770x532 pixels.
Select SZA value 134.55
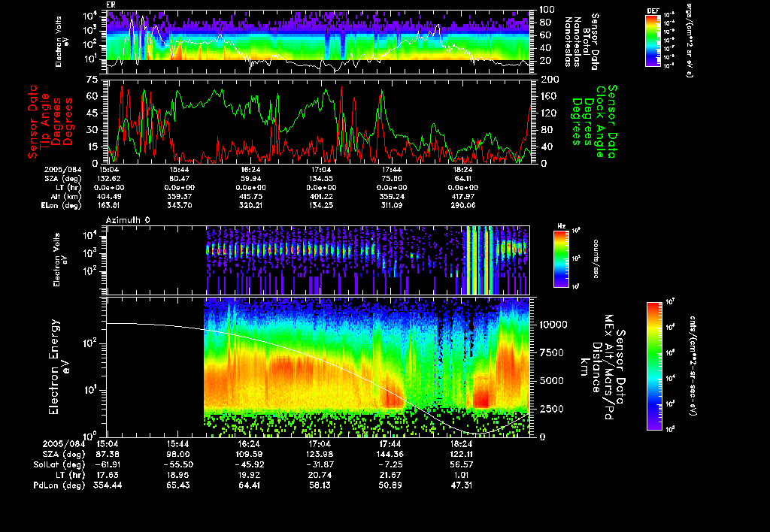pos(321,179)
